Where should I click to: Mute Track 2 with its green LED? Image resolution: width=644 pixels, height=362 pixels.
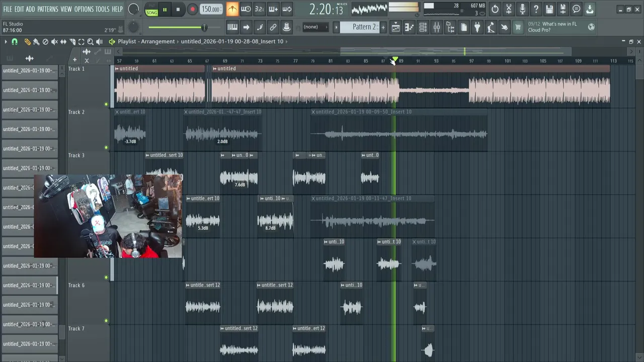point(106,147)
